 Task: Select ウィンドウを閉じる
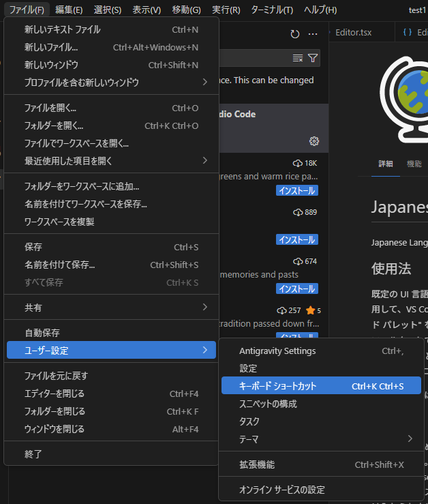point(111,429)
